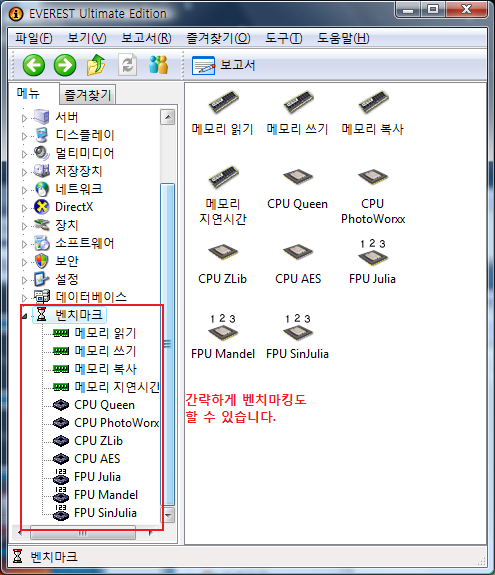Viewport: 495px width, 575px height.
Task: Open the 보고서 report toolbar button
Action: point(224,66)
